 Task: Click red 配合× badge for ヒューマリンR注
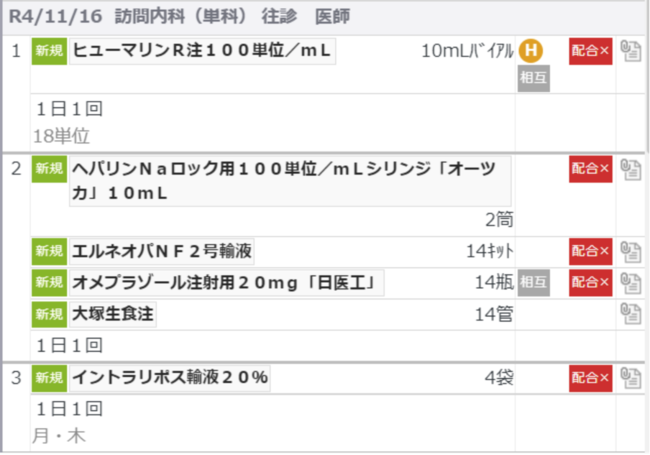click(x=590, y=51)
